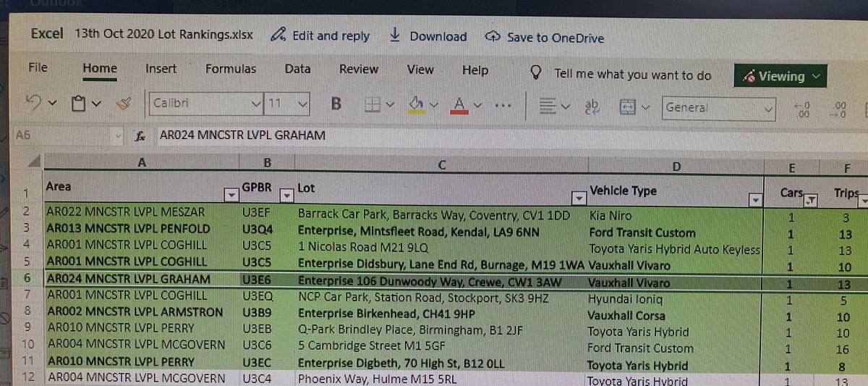Viewport: 868px width, 386px height.
Task: Open the View tab
Action: 420,70
